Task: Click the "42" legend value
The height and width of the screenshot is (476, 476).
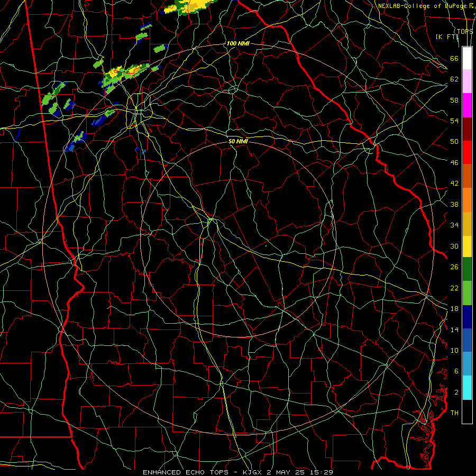Action: click(x=454, y=184)
